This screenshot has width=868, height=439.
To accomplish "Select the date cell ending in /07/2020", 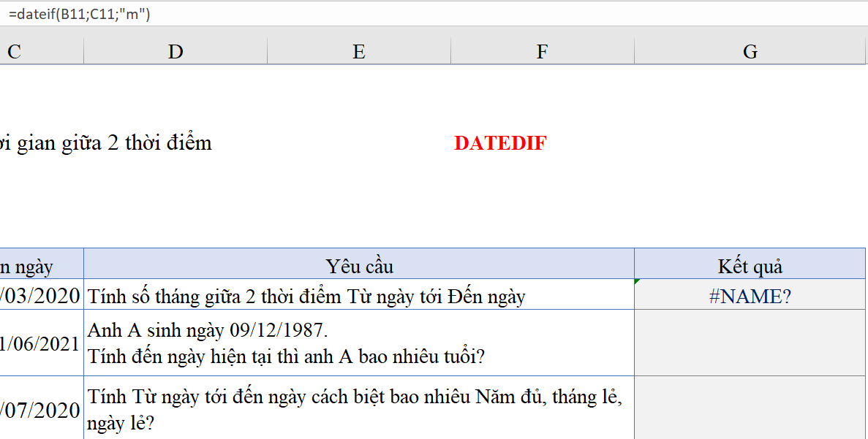I will tap(42, 408).
